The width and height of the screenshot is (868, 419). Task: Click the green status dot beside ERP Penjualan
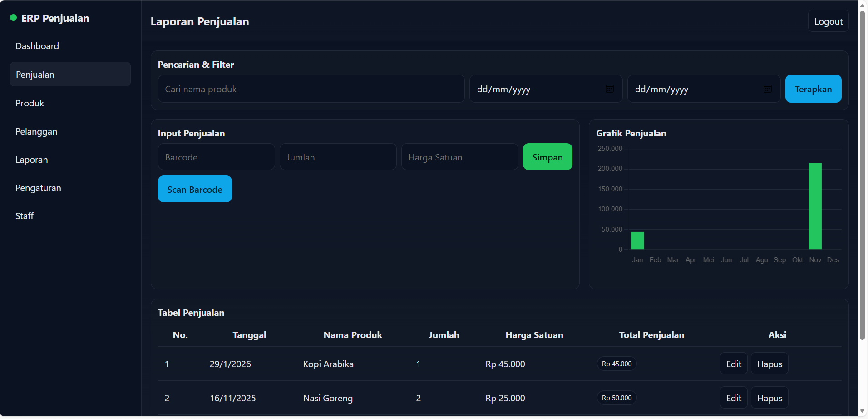click(x=14, y=18)
